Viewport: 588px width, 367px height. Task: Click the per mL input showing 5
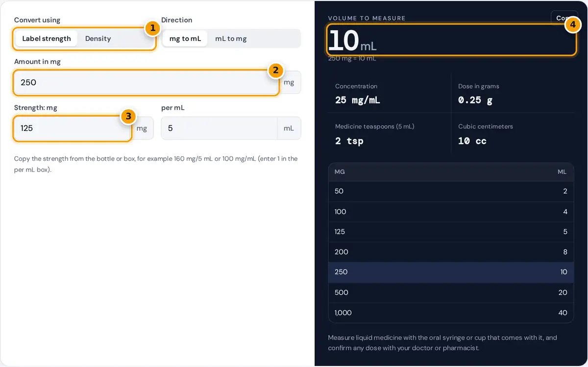[x=219, y=128]
